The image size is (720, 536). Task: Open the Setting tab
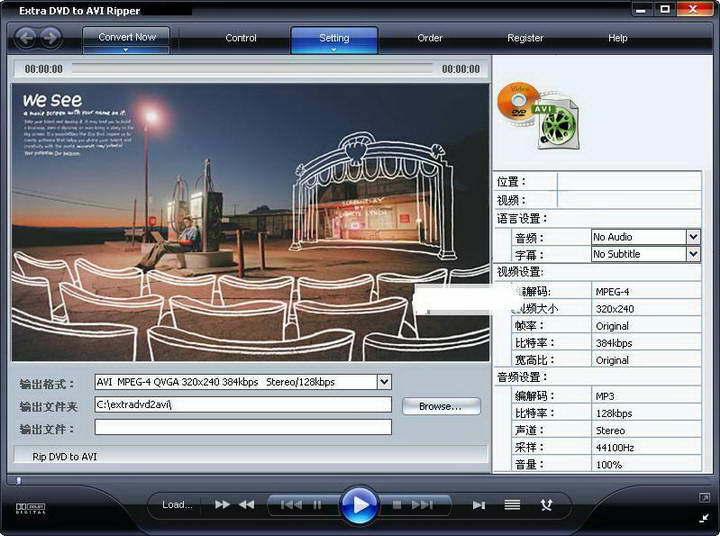[x=334, y=39]
